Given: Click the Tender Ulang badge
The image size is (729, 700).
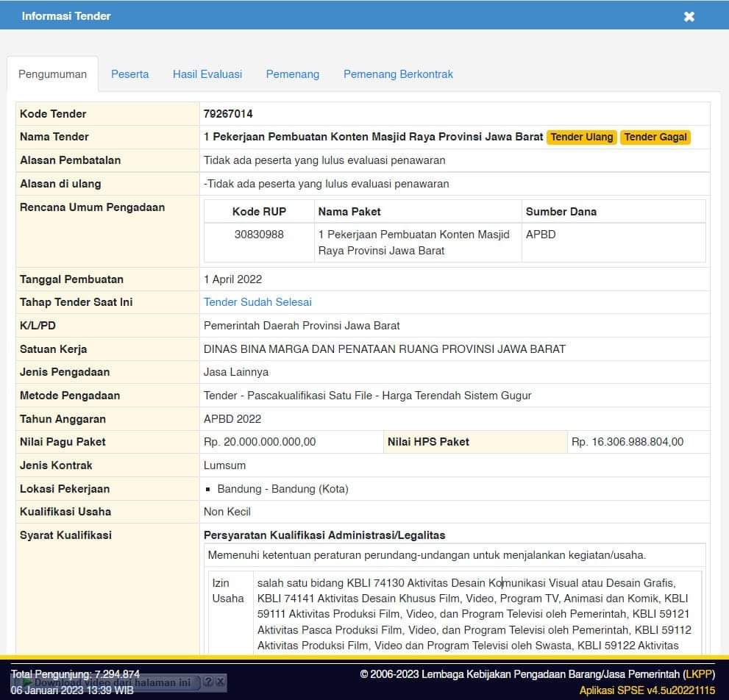Looking at the screenshot, I should (x=582, y=137).
